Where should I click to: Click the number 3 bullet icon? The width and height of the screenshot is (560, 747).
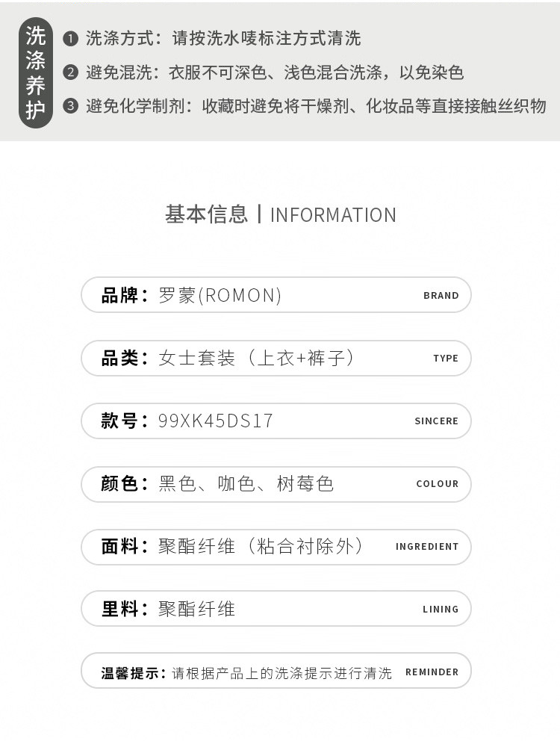coord(71,106)
